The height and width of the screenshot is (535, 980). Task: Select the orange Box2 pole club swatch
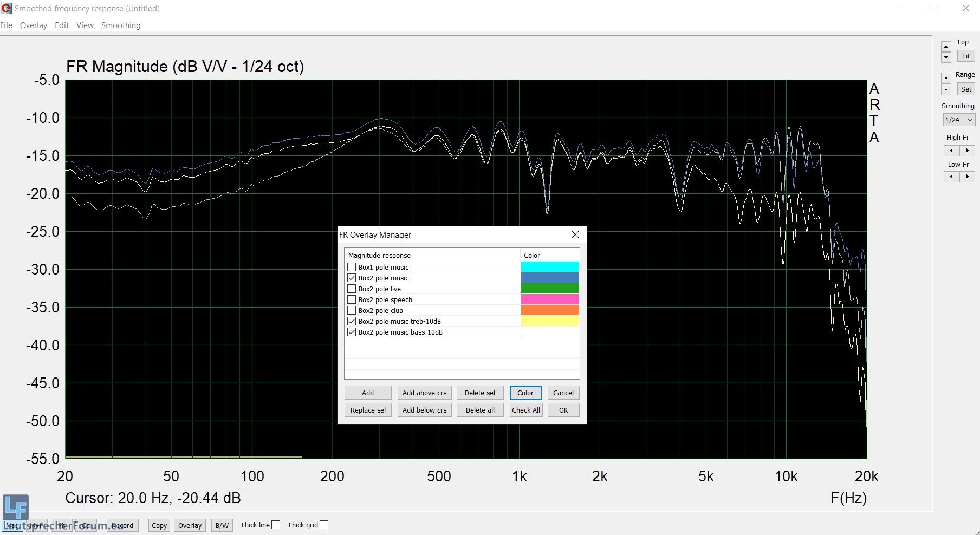pos(549,310)
